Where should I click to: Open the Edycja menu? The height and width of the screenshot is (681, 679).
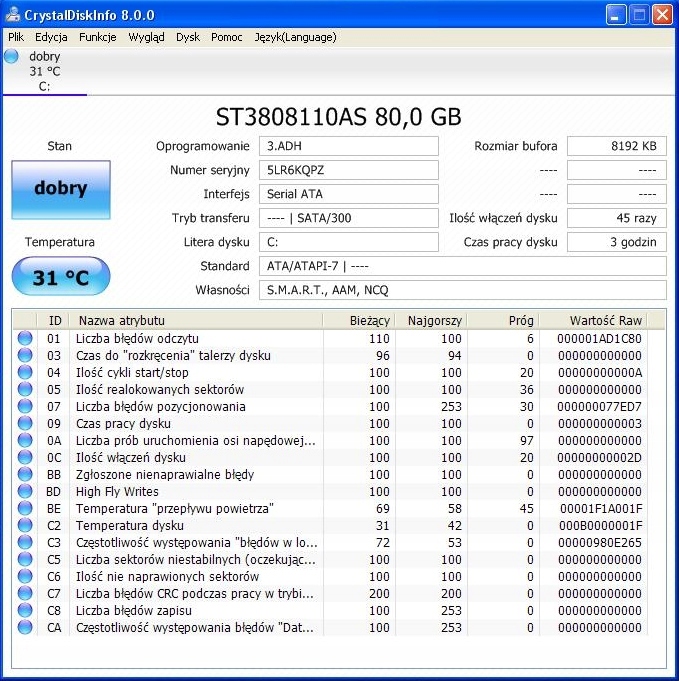coord(51,37)
